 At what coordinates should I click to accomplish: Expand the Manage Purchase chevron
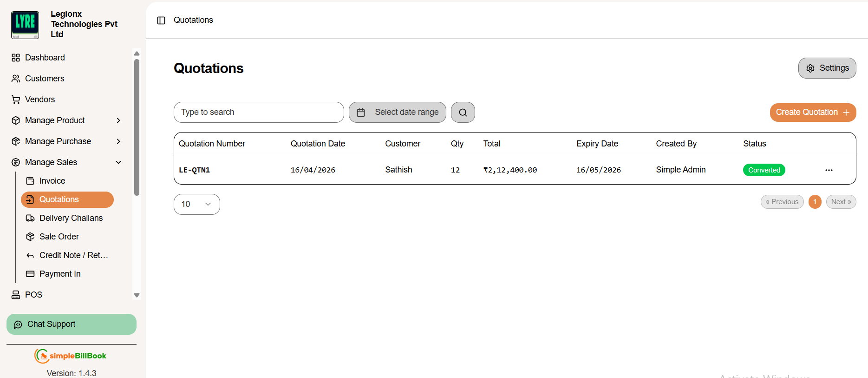pyautogui.click(x=118, y=141)
